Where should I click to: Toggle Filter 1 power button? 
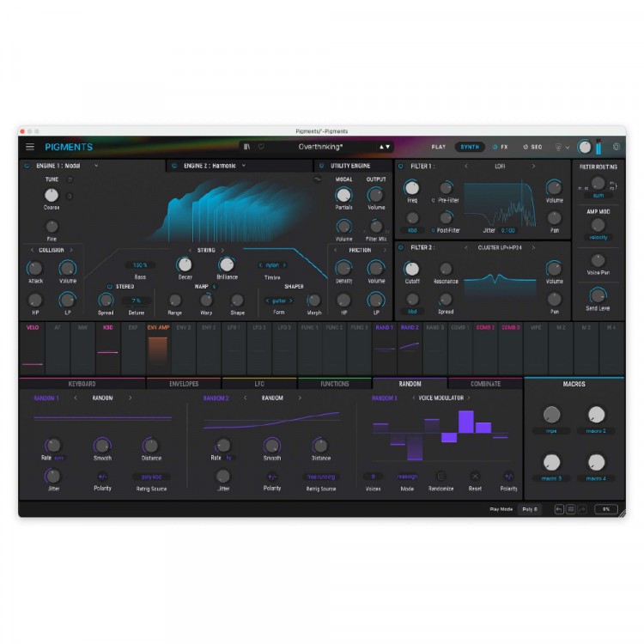pyautogui.click(x=400, y=166)
